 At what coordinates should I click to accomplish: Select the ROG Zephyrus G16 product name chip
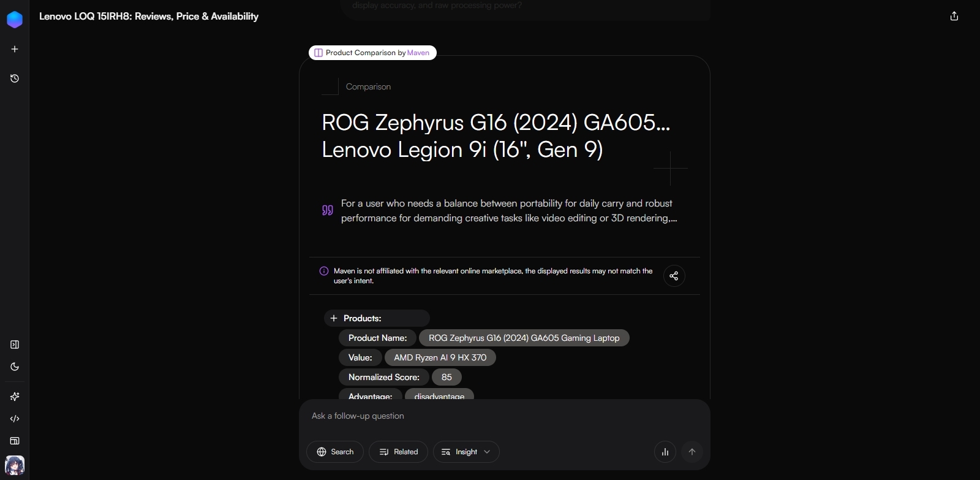[524, 338]
